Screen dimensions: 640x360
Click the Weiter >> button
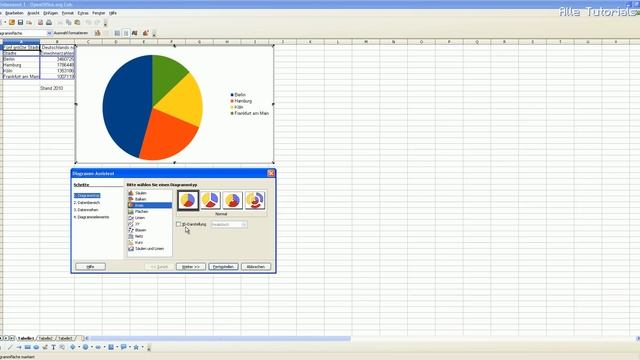click(x=191, y=267)
